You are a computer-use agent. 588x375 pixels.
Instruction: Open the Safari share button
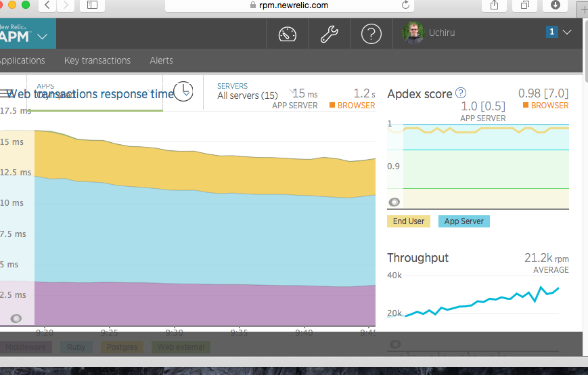click(x=494, y=5)
